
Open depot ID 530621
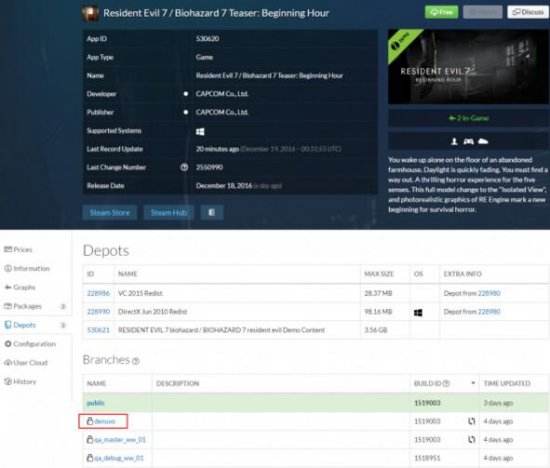[x=98, y=330]
